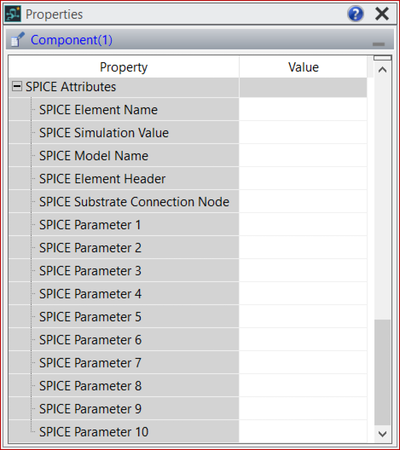Click the vertical scrollbar thumb
This screenshot has width=400, height=450.
tap(382, 372)
